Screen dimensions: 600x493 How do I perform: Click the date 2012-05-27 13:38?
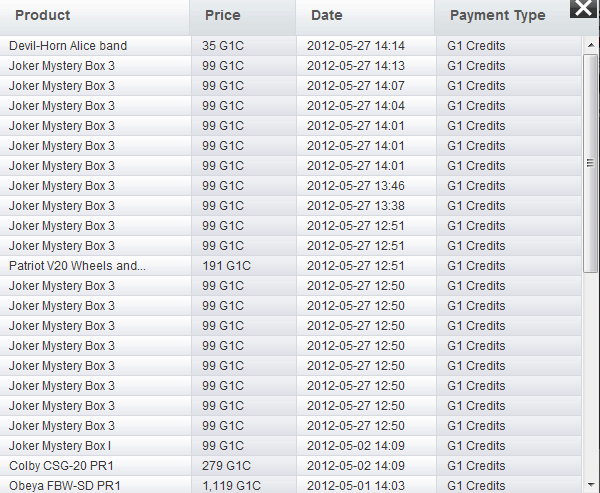click(356, 206)
